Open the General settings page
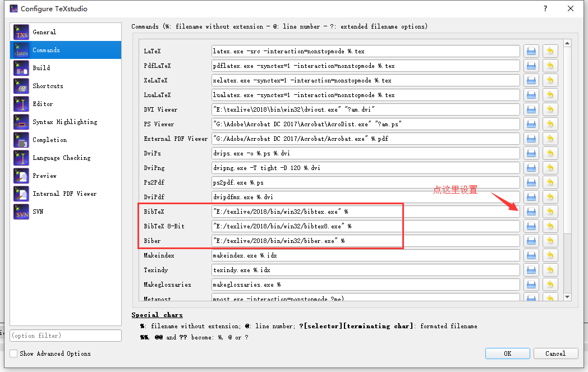Screen dimensions: 588x372 pyautogui.click(x=66, y=32)
